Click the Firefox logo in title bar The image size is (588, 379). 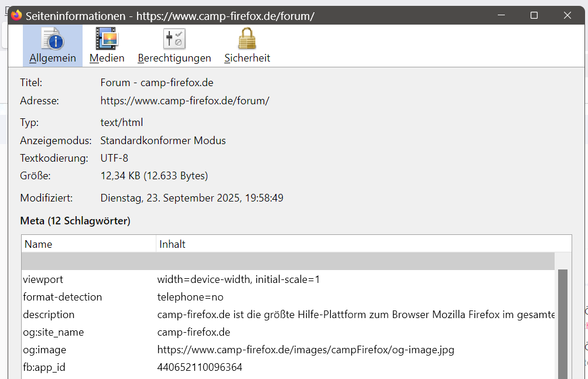[x=16, y=16]
